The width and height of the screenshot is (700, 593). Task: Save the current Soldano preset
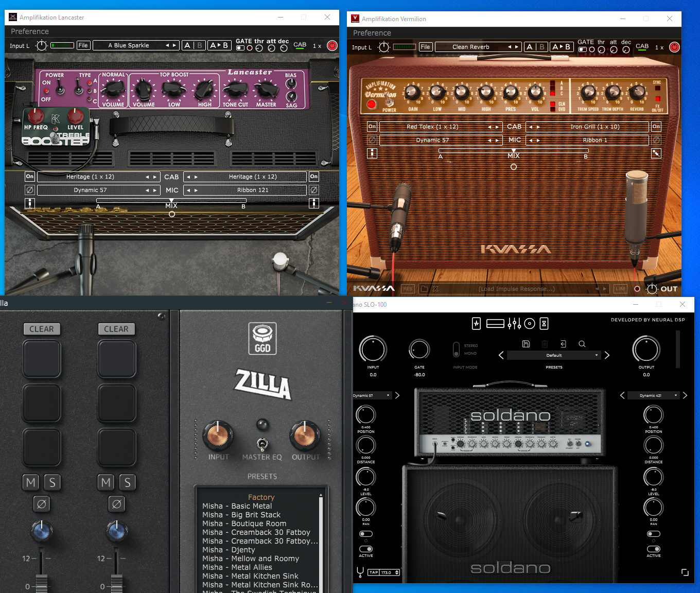point(526,343)
